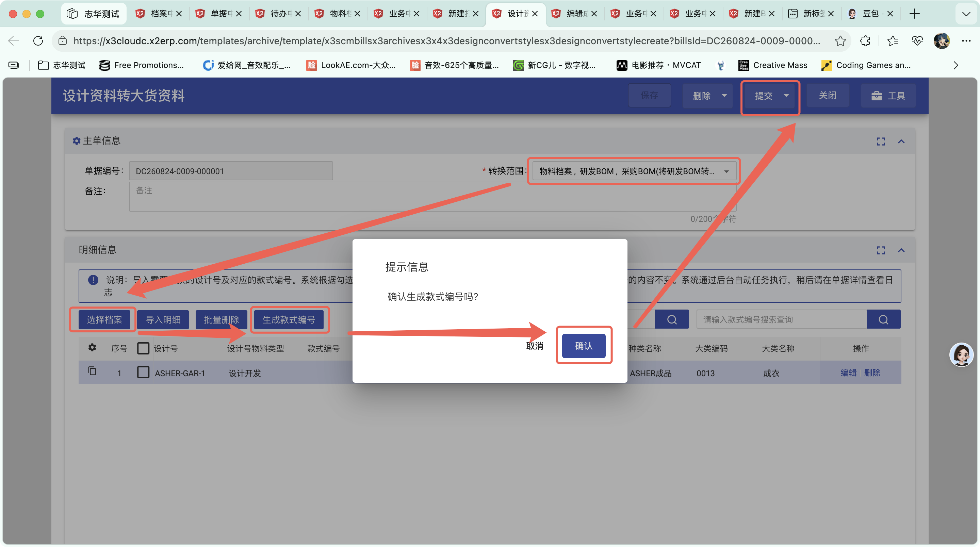Cancel the 提示信息 dialog
This screenshot has height=547, width=980.
(535, 346)
